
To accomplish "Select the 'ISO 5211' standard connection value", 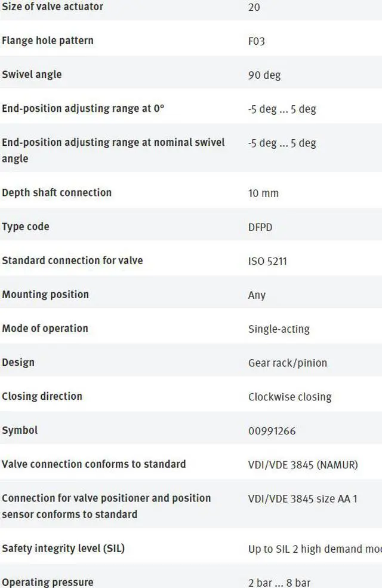I will tap(268, 261).
